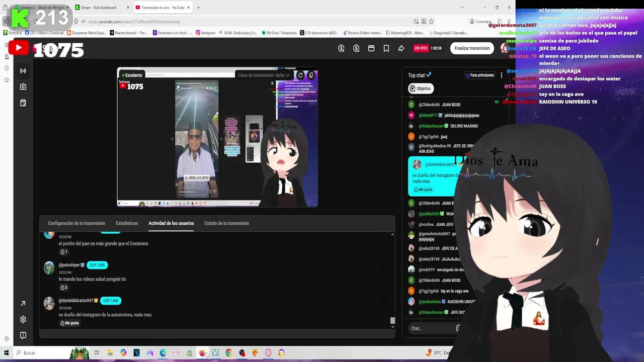This screenshot has height=362, width=644.
Task: Like the comment with one thumbs up
Action: point(63,252)
